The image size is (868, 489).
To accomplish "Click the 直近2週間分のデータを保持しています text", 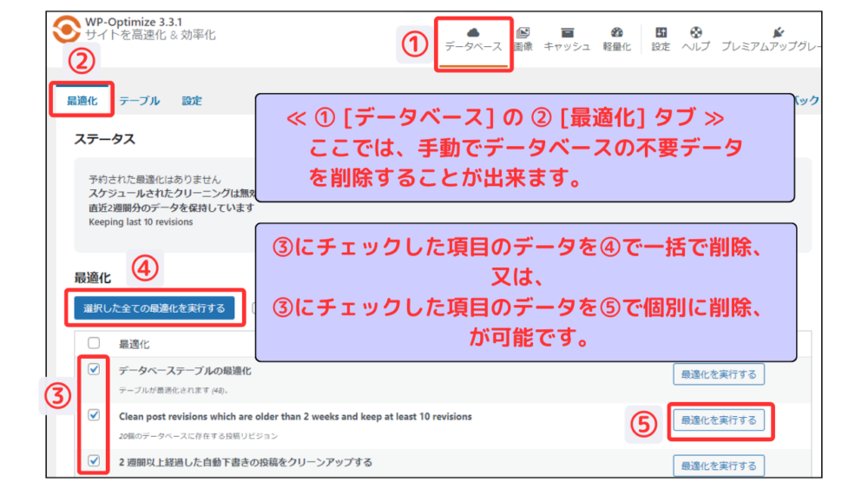I will click(171, 208).
